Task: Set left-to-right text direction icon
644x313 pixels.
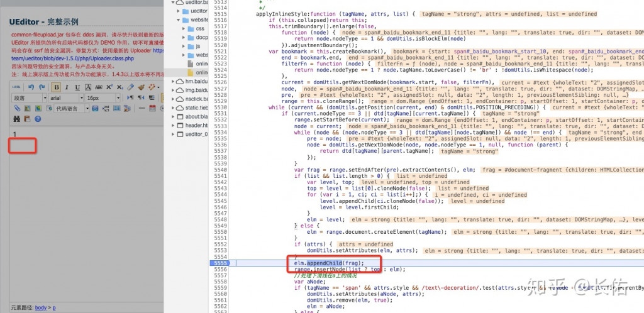Action: point(130,97)
